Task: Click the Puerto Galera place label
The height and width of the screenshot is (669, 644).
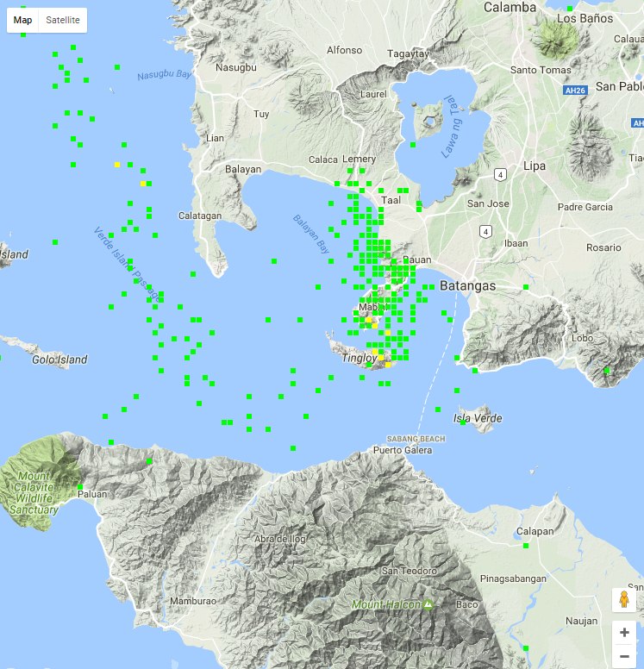Action: tap(401, 450)
